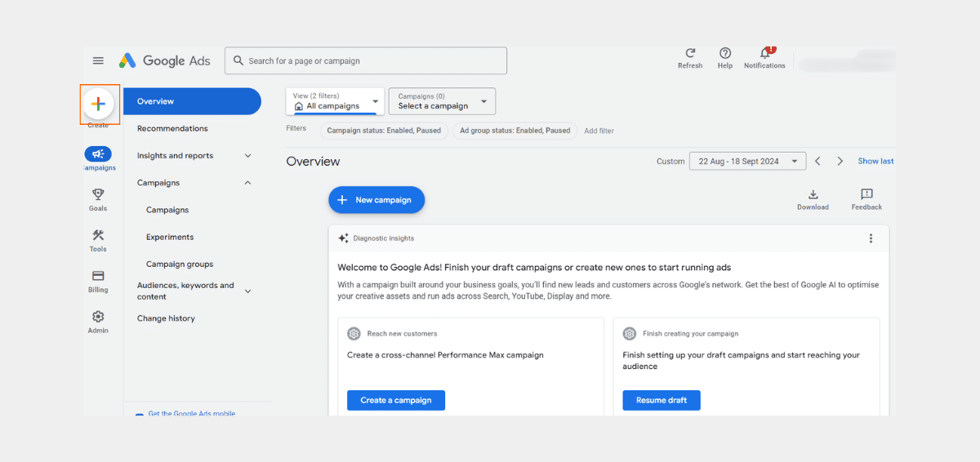
Task: Open the Notifications bell
Action: tap(765, 52)
